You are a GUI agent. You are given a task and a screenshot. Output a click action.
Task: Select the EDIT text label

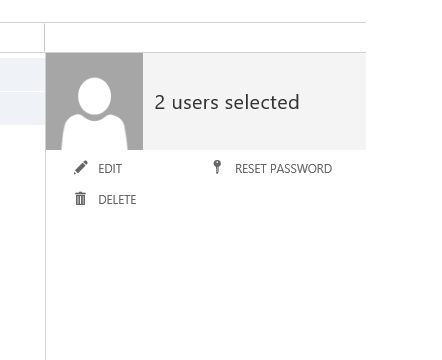coord(110,169)
